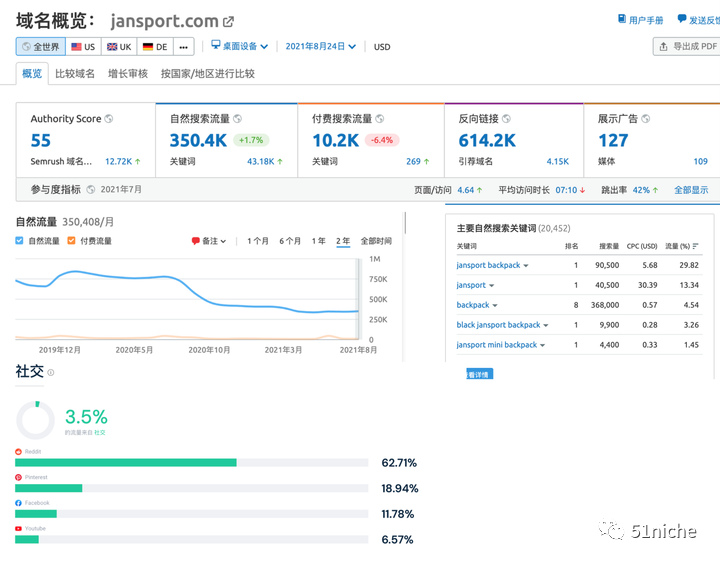Click the 3.5% social donut chart
The image size is (720, 561).
tap(35, 420)
